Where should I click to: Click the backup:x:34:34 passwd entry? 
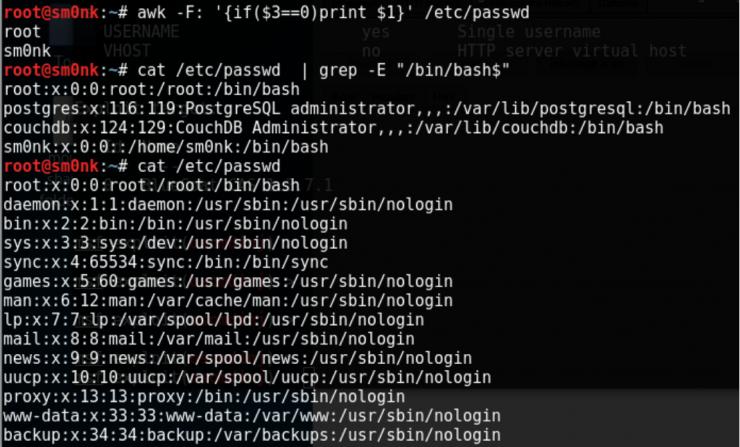pyautogui.click(x=252, y=435)
